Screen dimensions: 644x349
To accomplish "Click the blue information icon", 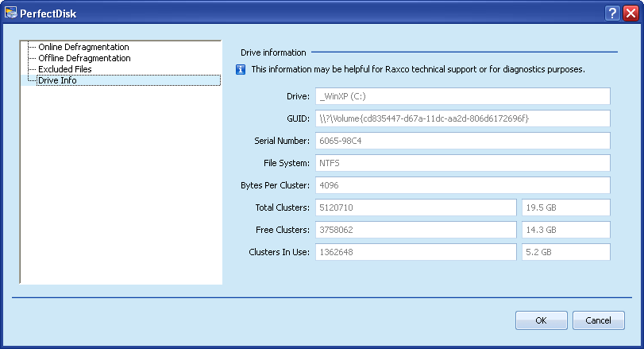I will [241, 69].
